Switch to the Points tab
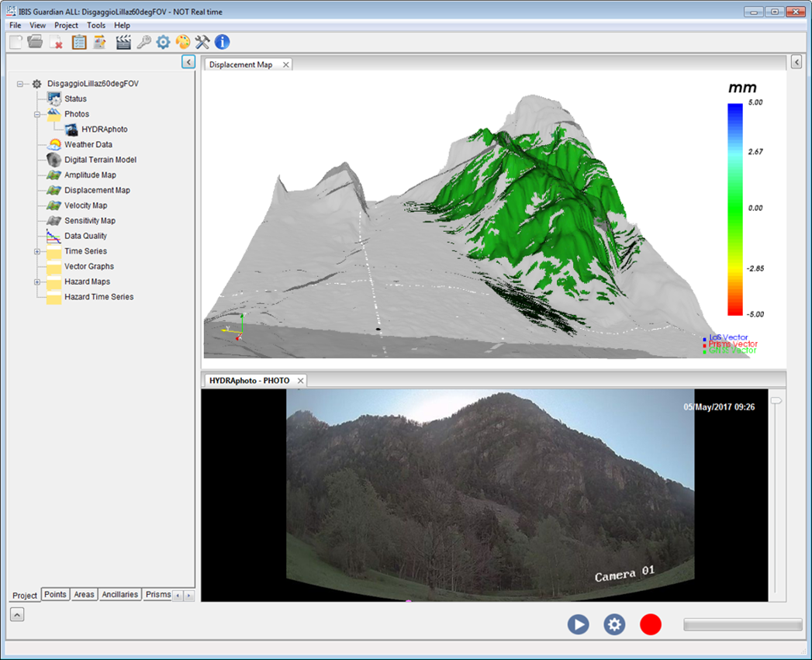The height and width of the screenshot is (660, 812). point(55,594)
